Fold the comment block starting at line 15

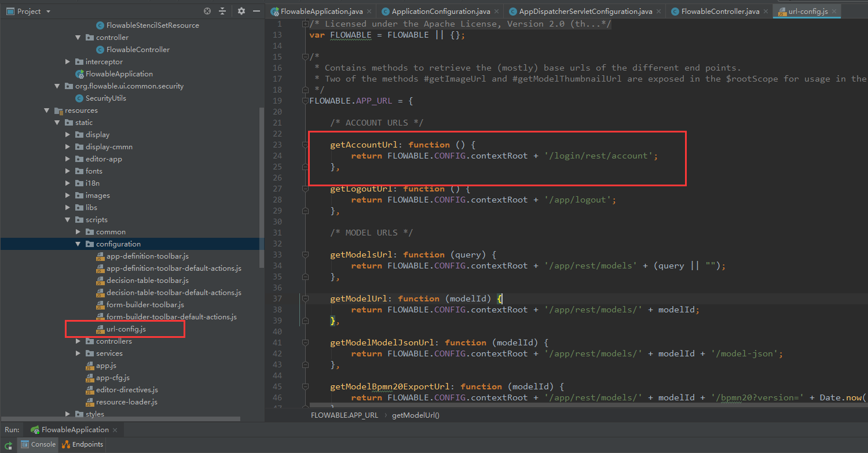pos(305,57)
